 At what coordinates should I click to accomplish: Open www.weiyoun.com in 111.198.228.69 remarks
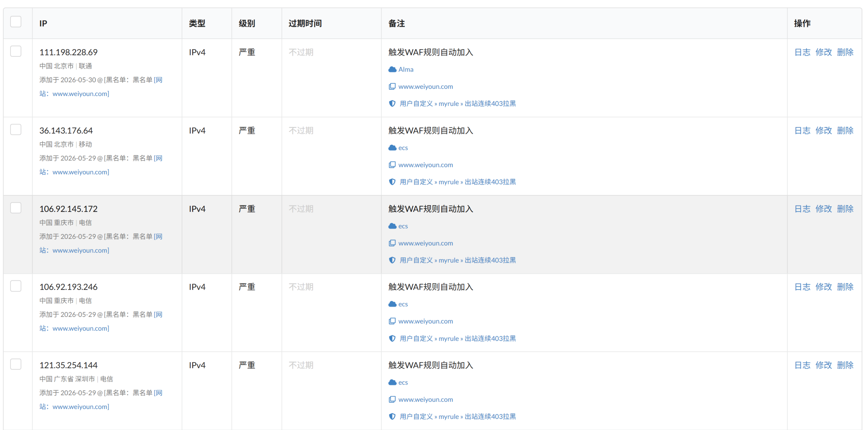pyautogui.click(x=426, y=87)
